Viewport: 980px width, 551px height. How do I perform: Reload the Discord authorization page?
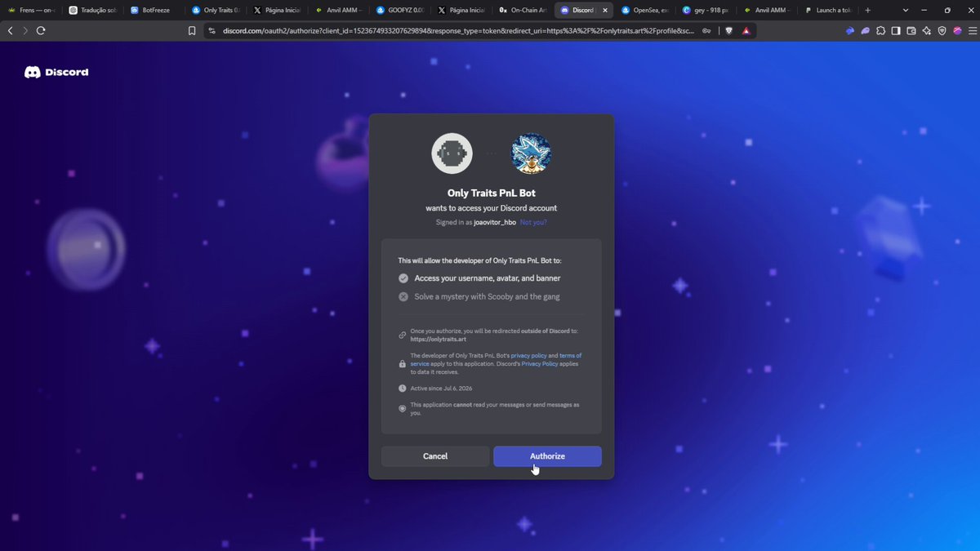coord(41,30)
